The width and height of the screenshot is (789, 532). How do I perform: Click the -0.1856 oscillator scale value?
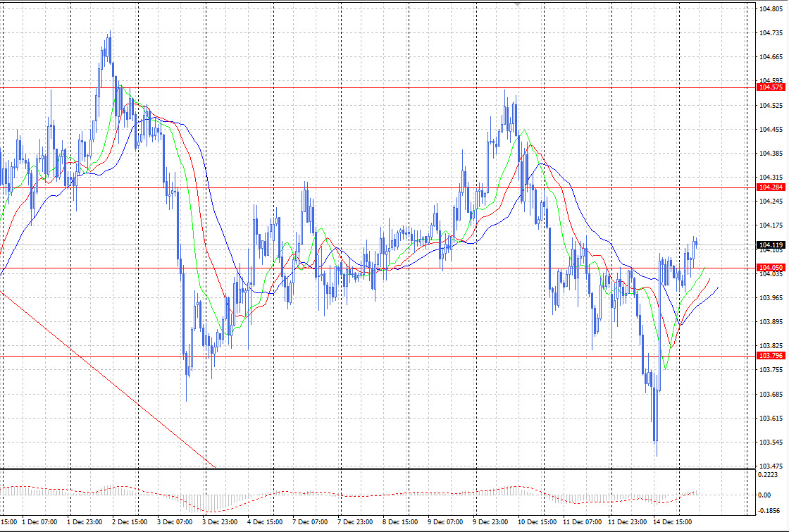769,510
